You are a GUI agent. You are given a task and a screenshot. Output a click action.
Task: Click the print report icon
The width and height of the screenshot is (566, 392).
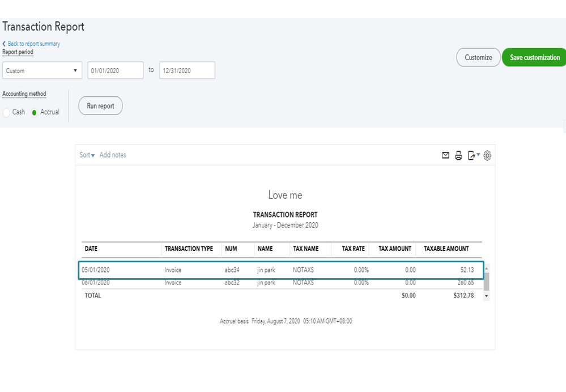click(x=459, y=156)
